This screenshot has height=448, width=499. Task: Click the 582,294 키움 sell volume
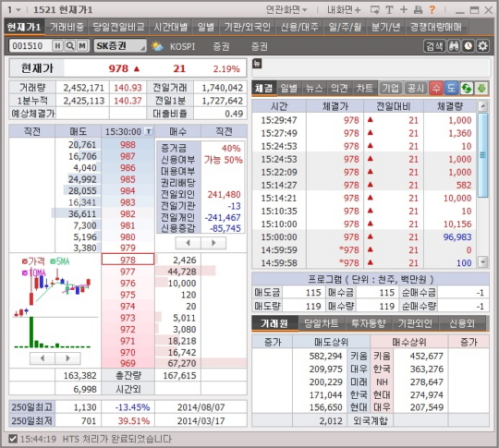(x=325, y=356)
